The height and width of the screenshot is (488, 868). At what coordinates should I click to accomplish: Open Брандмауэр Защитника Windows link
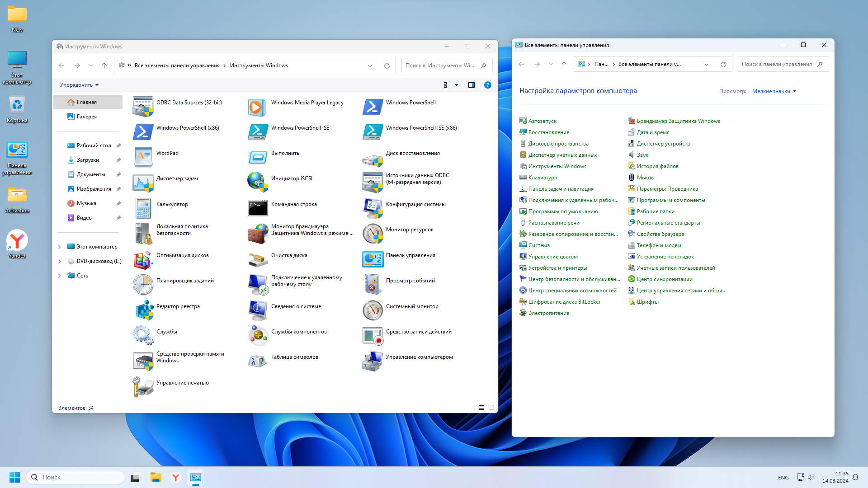pos(678,121)
